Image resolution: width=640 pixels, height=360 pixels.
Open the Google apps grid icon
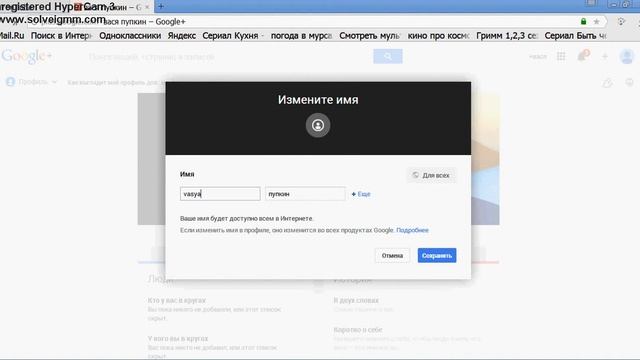pos(561,56)
